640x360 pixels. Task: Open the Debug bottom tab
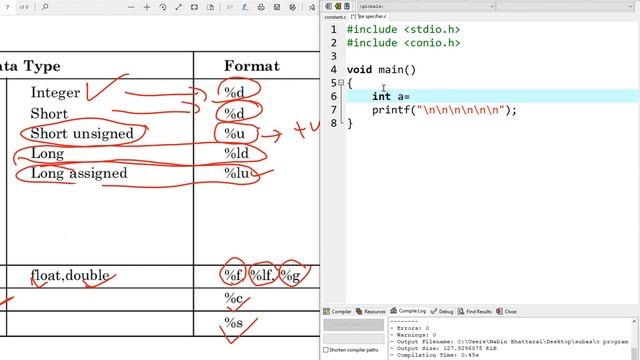(x=442, y=311)
